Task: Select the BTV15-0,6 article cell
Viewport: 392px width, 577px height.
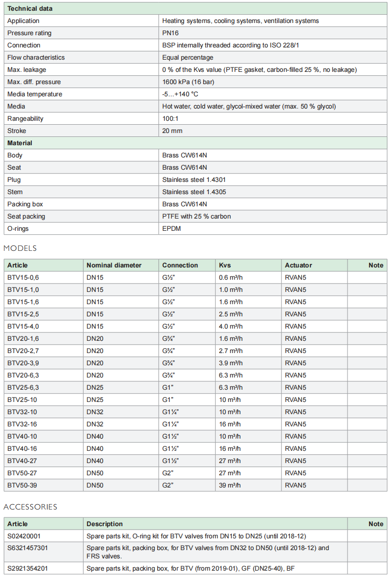Action: pyautogui.click(x=23, y=278)
